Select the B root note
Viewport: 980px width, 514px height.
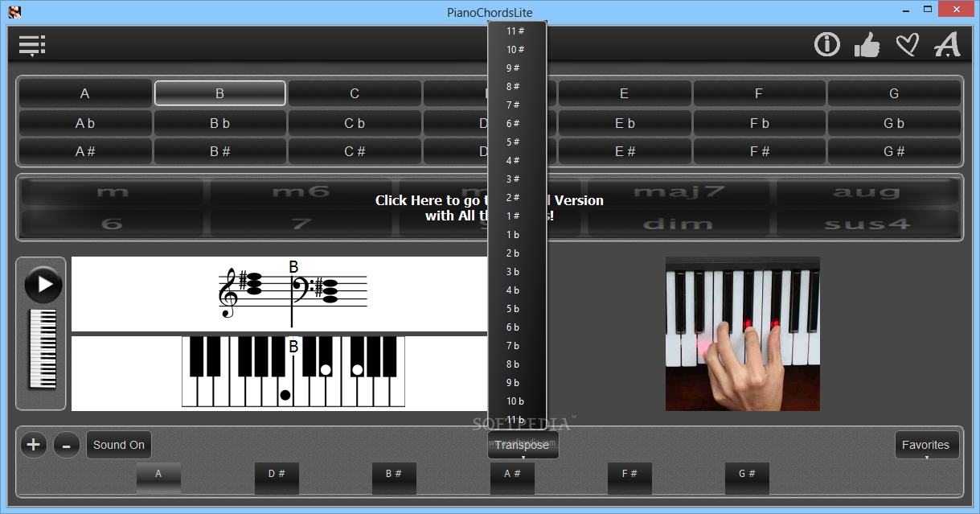(219, 93)
